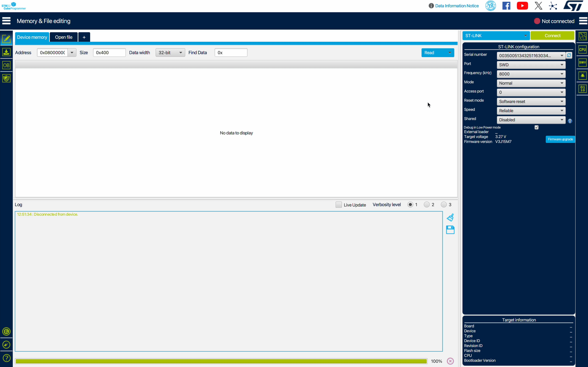Open the Data width 32-bit dropdown
Viewport: 588px width, 367px height.
point(170,53)
